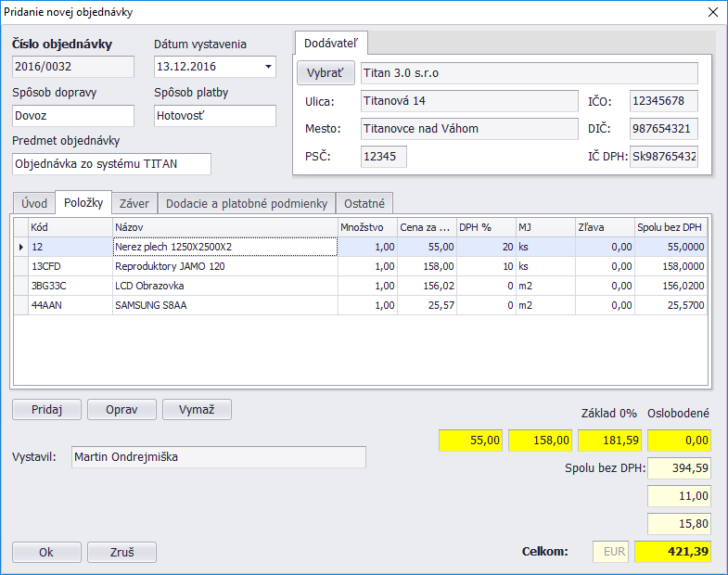This screenshot has height=575, width=728.
Task: Click the Predmet objednávky text field
Action: point(111,164)
